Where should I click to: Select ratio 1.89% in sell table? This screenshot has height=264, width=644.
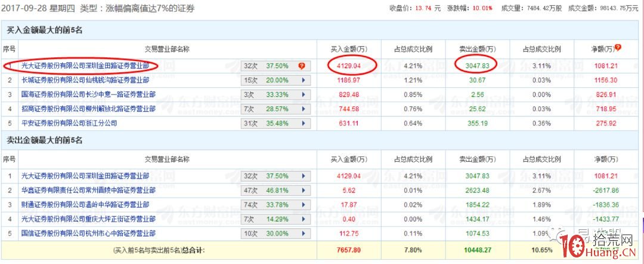click(x=541, y=205)
